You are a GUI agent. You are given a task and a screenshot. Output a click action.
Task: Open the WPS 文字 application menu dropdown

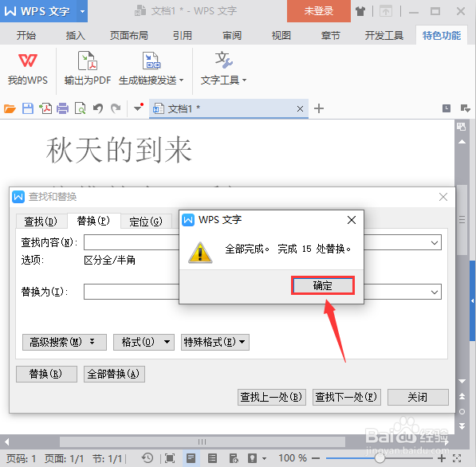[82, 11]
